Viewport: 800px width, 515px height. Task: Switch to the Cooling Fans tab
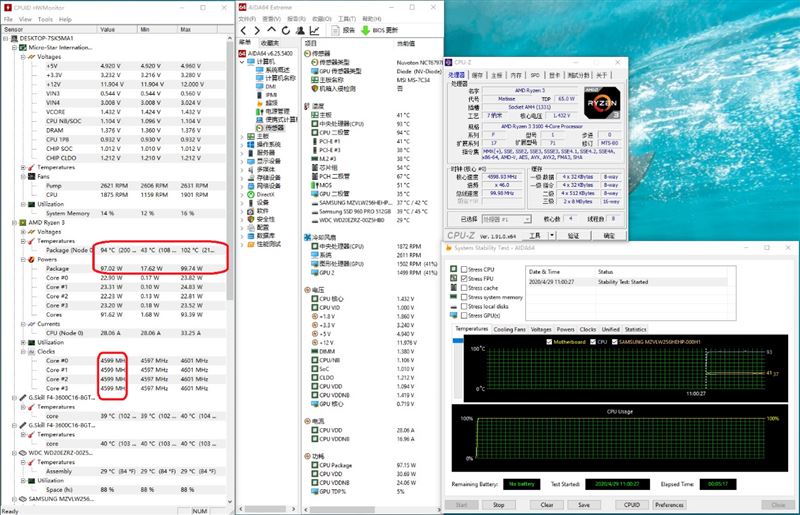[509, 330]
